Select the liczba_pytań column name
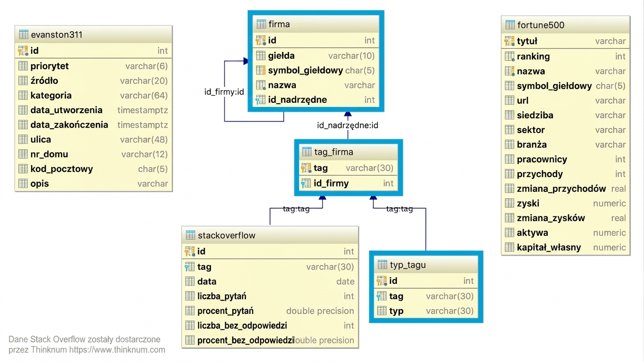The height and width of the screenshot is (362, 644). pos(222,296)
